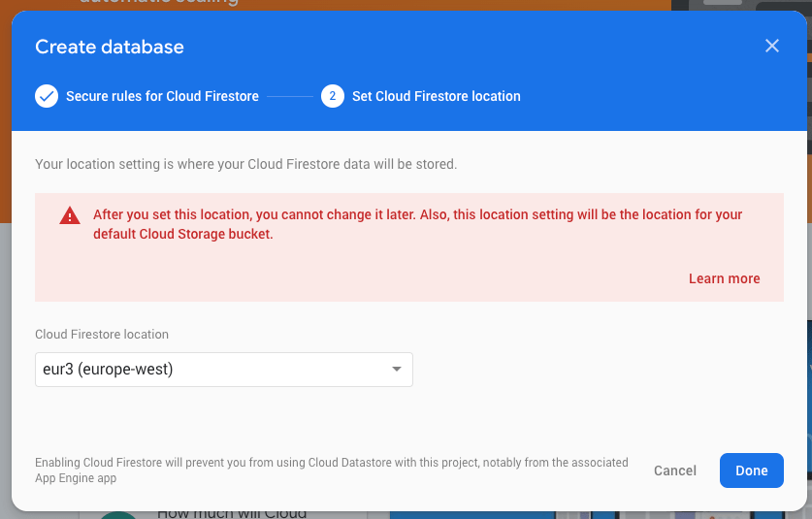Go to Secure rules for Cloud Firestore step
The width and height of the screenshot is (812, 519).
click(x=162, y=96)
